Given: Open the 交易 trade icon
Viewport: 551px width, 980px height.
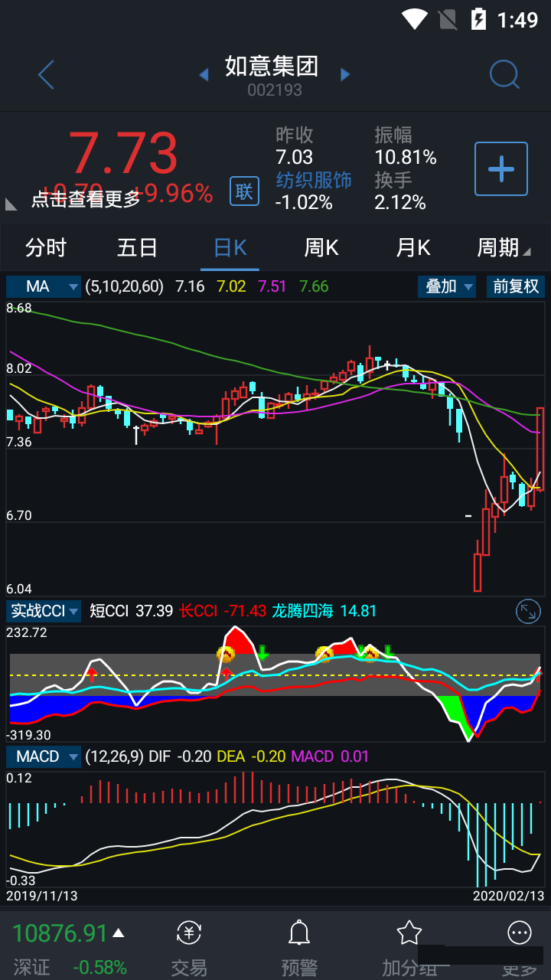Looking at the screenshot, I should pyautogui.click(x=189, y=933).
